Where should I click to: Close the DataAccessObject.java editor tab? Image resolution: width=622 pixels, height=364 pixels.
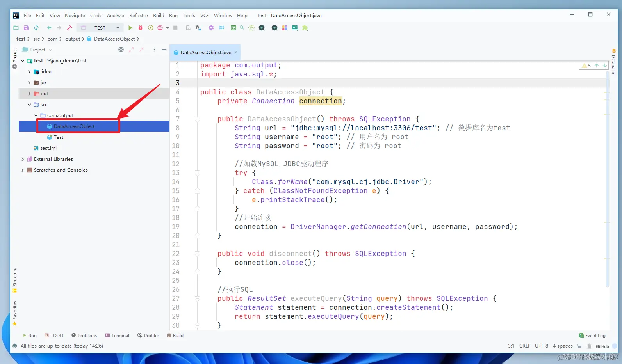[236, 52]
